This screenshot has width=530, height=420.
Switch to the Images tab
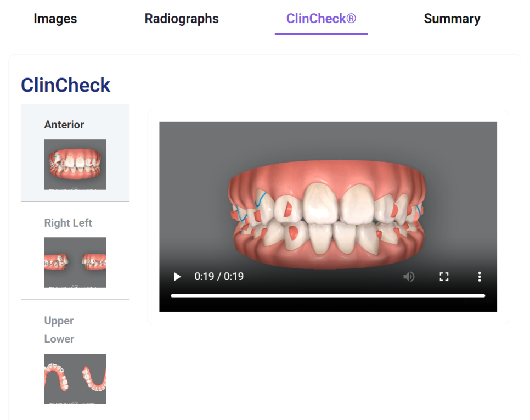click(55, 19)
